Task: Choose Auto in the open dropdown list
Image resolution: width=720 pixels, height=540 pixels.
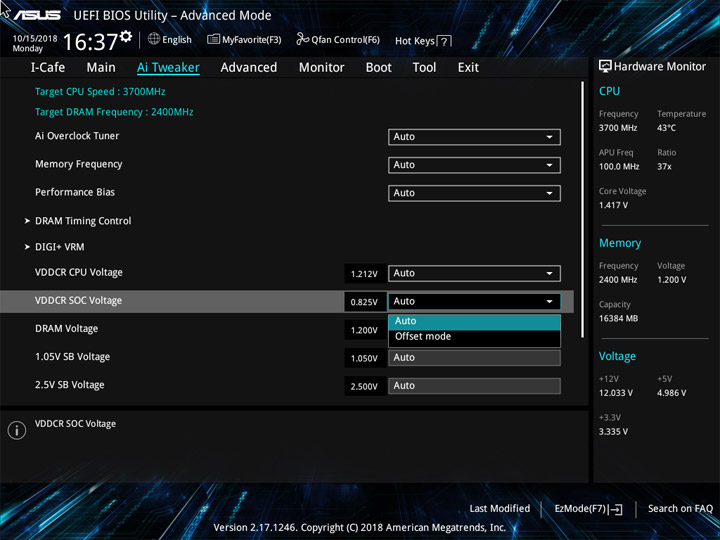Action: (x=474, y=321)
